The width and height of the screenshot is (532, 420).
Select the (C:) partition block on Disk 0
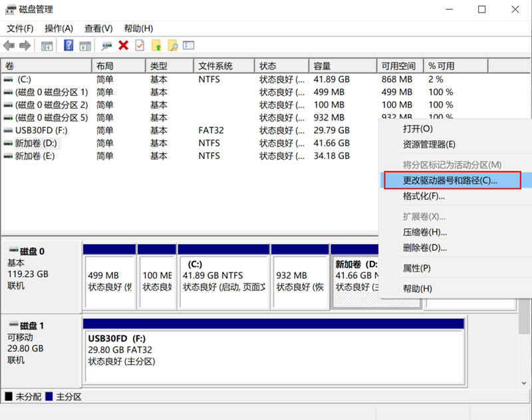point(223,276)
